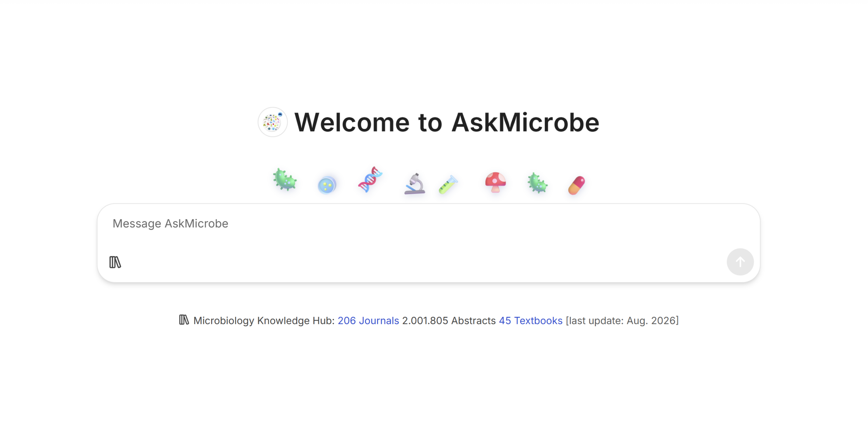Open the library books icon inside message box
This screenshot has height=425, width=868.
(115, 262)
